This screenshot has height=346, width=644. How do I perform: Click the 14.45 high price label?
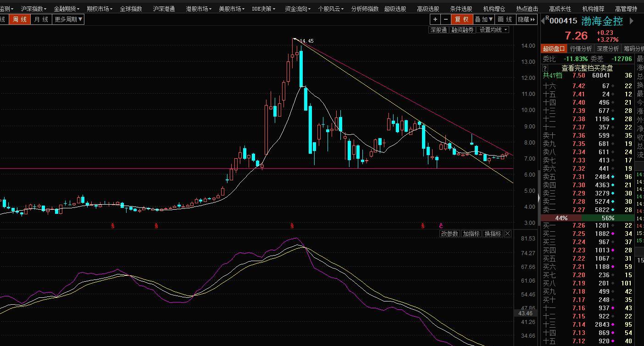(x=306, y=41)
